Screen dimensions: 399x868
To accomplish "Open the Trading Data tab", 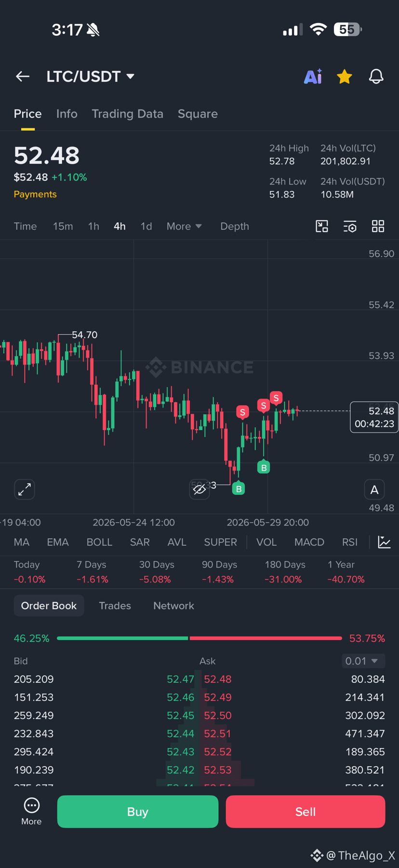I will pos(127,114).
